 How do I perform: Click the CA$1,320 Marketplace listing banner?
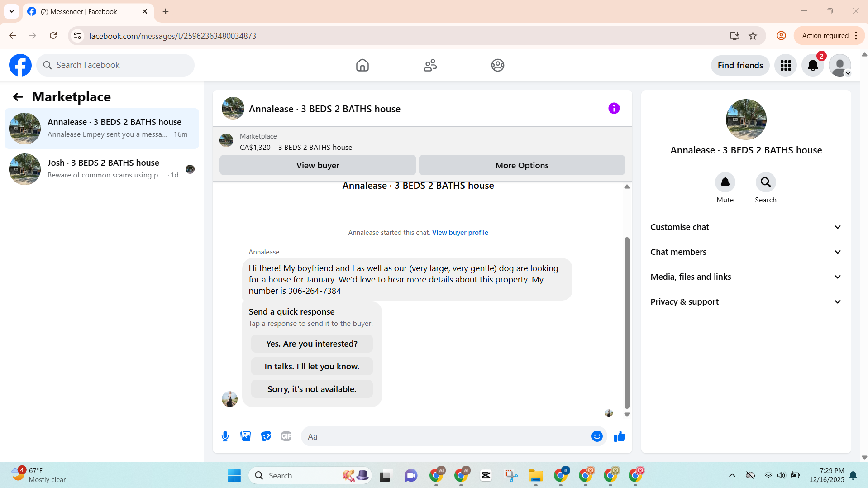(422, 142)
